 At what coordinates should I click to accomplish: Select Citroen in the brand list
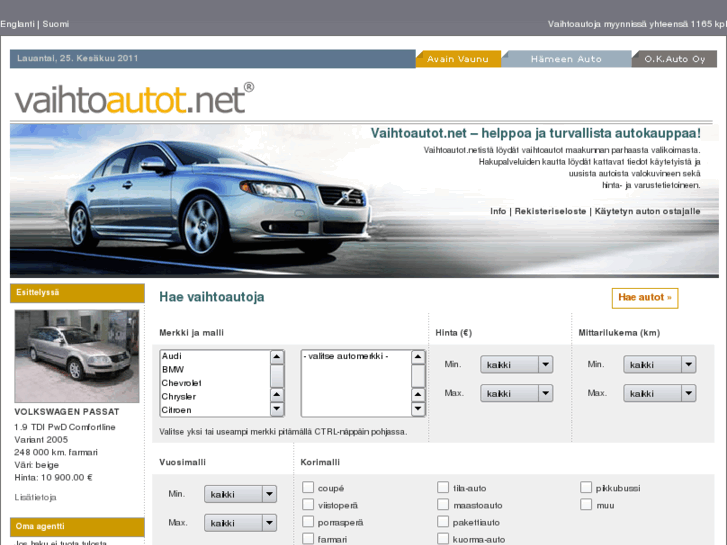click(x=215, y=410)
